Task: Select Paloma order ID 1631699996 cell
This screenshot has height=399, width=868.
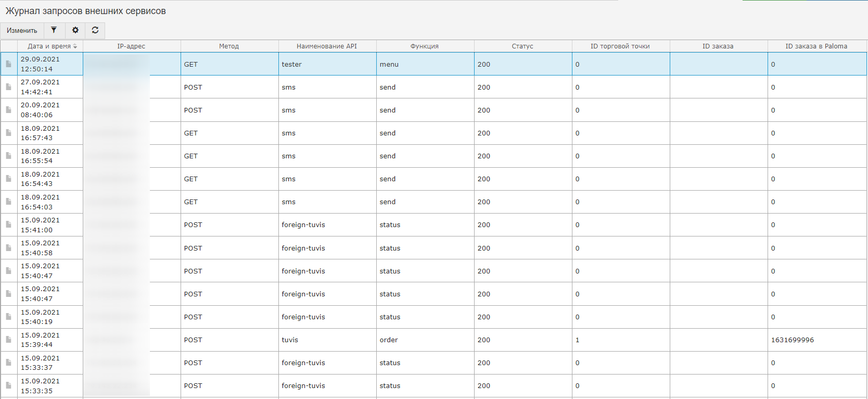Action: [x=793, y=340]
